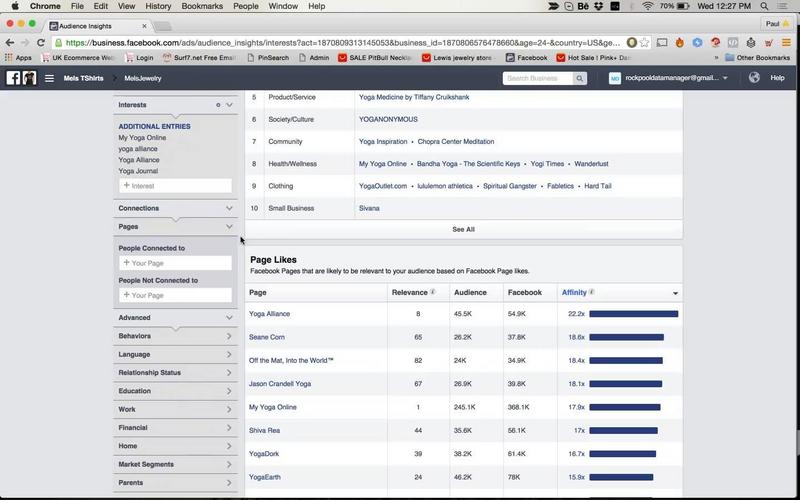Click the Yoga Alliance affinity bar
The image size is (800, 500).
(x=634, y=314)
